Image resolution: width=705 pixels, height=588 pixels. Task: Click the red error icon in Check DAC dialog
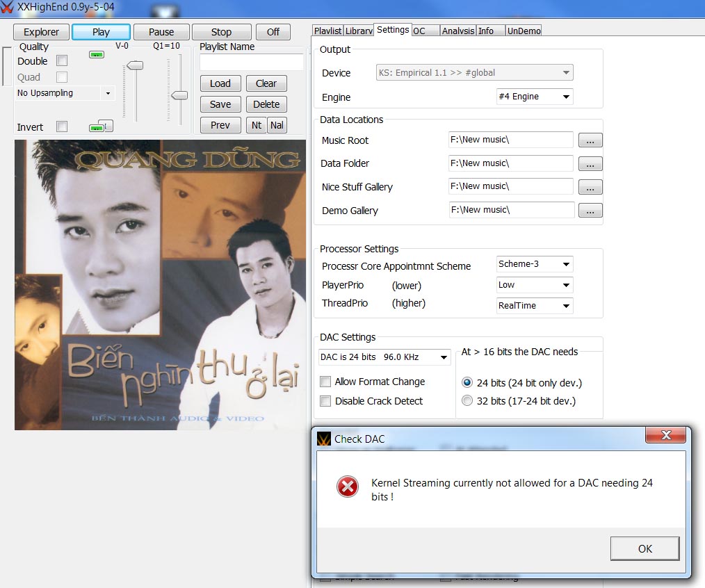pos(347,487)
